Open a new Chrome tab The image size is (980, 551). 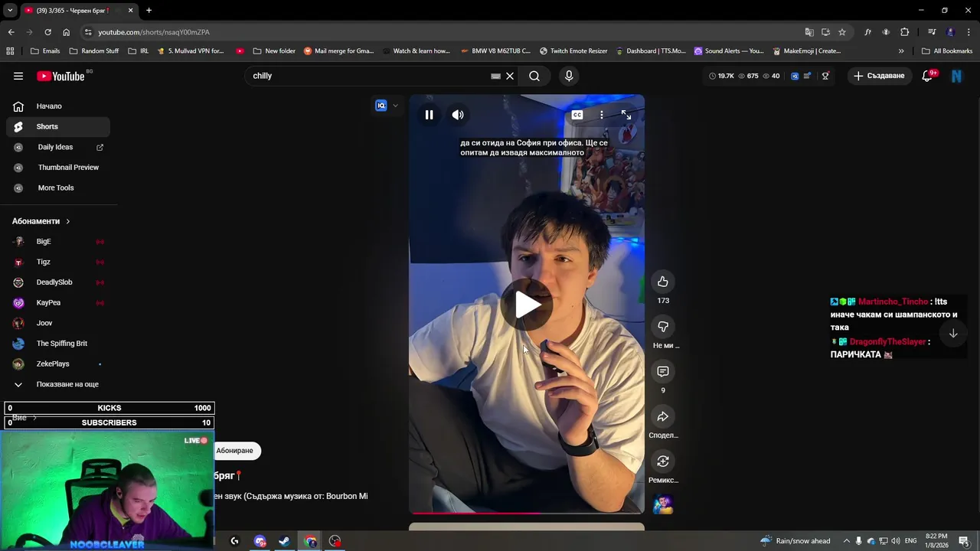[x=149, y=11]
